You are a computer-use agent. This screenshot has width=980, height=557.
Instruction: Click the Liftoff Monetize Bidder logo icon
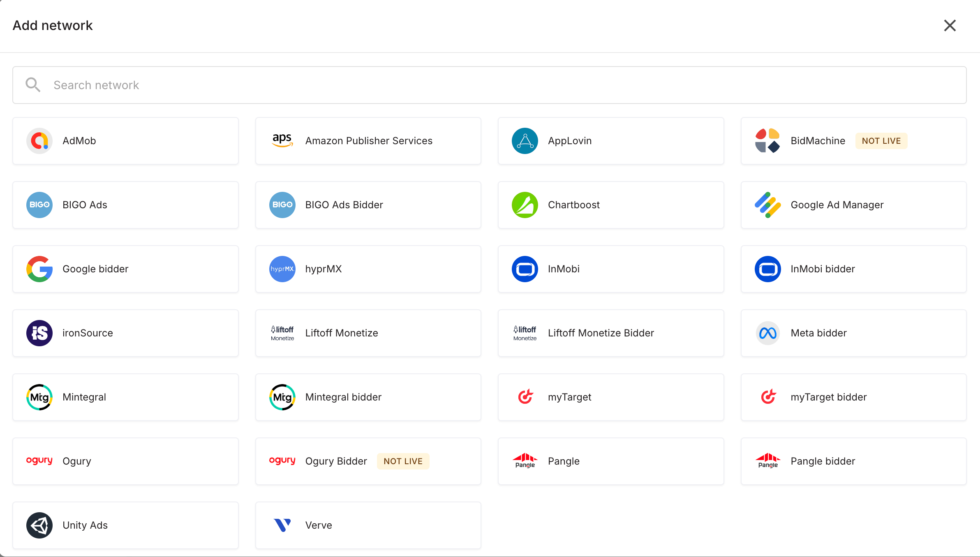525,333
